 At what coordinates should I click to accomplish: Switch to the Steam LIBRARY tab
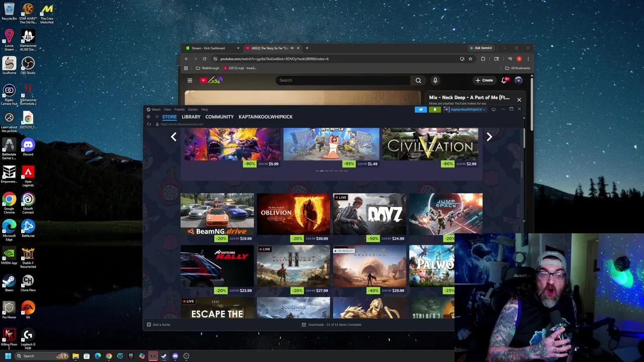click(x=191, y=117)
